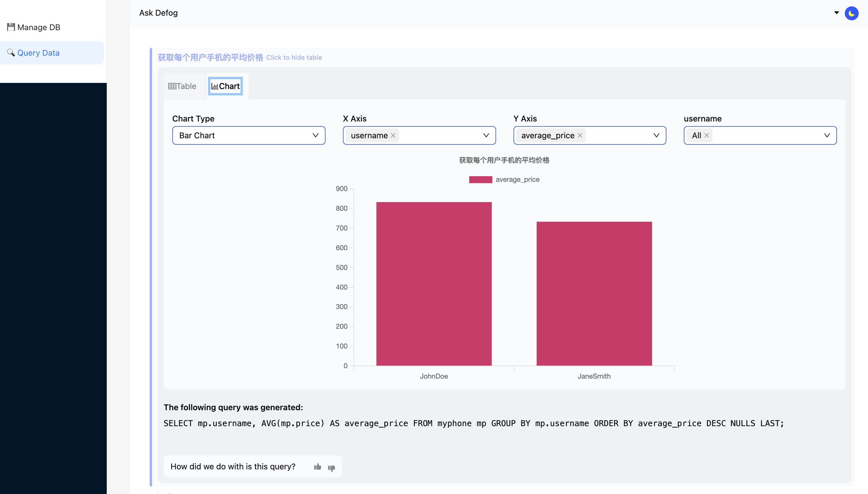Click 'The following query was generated:' heading

[233, 407]
